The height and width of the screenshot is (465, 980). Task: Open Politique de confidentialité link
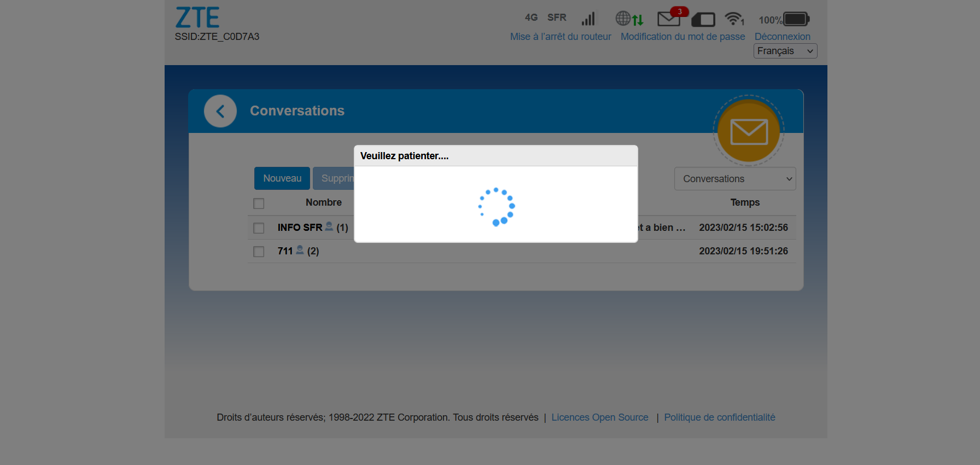720,417
